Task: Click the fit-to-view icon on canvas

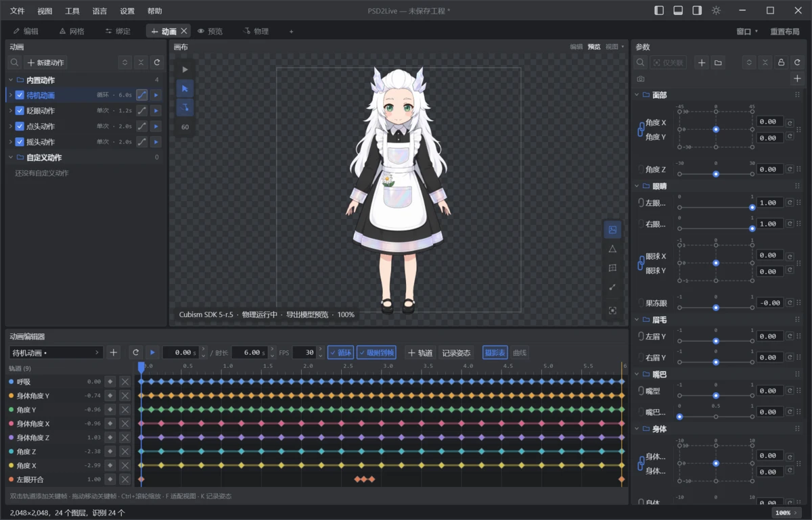Action: [612, 310]
